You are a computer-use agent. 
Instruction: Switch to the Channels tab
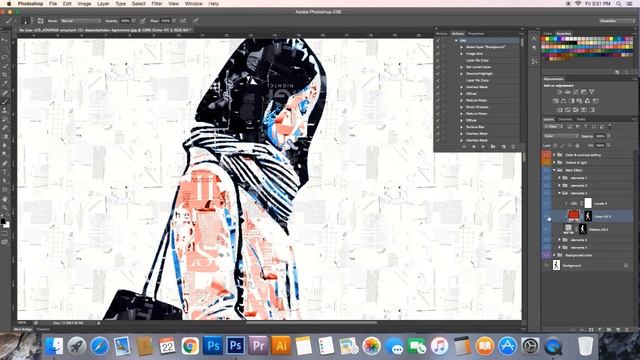coord(565,119)
